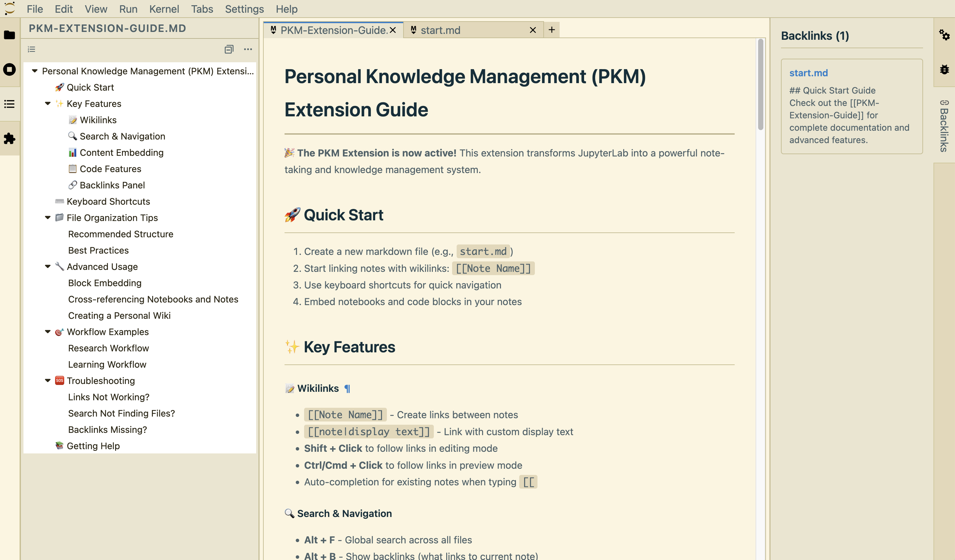Collapse Troubleshooting in TOC
The width and height of the screenshot is (955, 560).
pyautogui.click(x=48, y=380)
